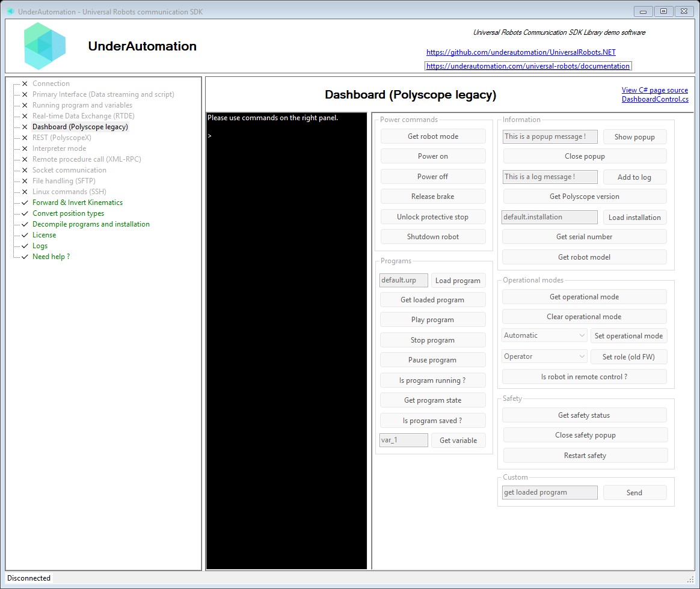
Task: Click Is program running ? button
Action: tap(432, 380)
